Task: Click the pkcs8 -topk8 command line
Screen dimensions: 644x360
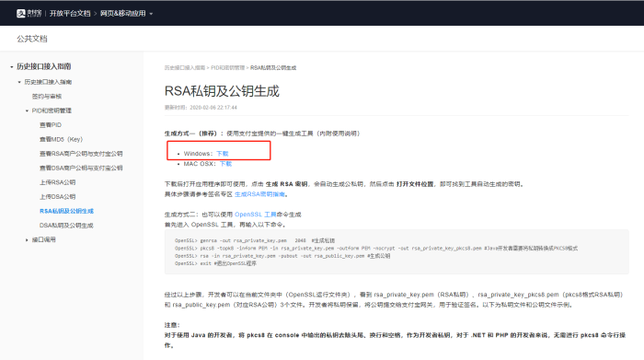Action: pos(376,249)
